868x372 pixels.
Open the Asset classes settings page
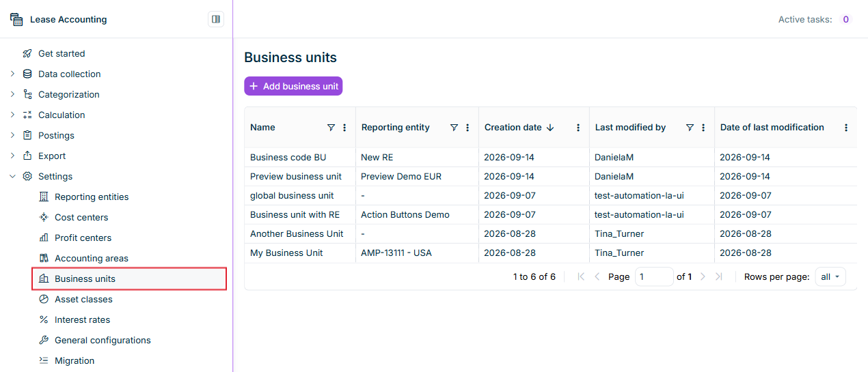click(x=83, y=299)
